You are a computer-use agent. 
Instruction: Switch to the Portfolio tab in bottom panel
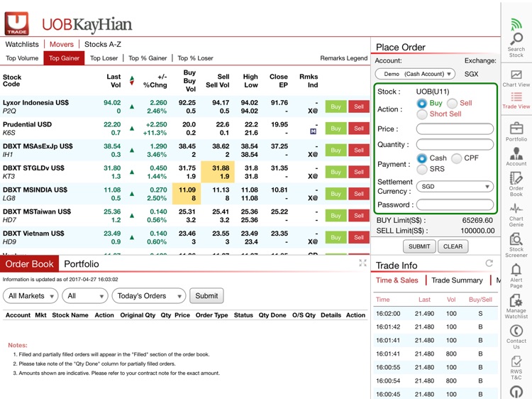coord(82,264)
